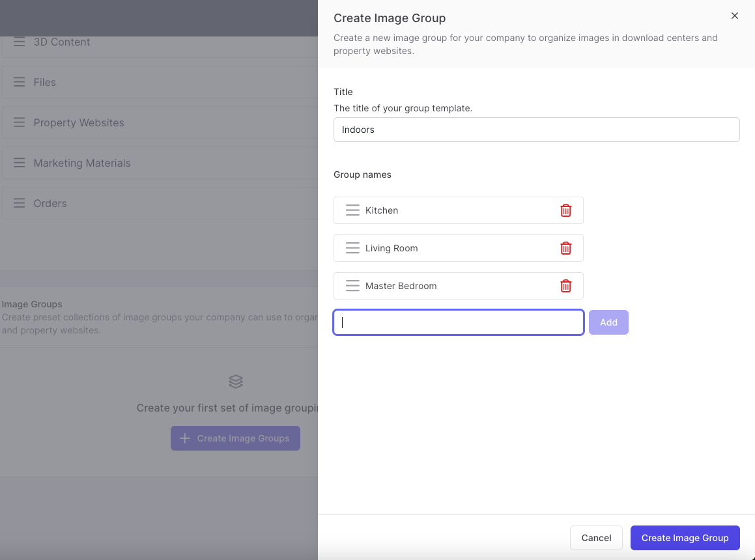Click the Title input field
This screenshot has width=755, height=560.
coord(536,130)
